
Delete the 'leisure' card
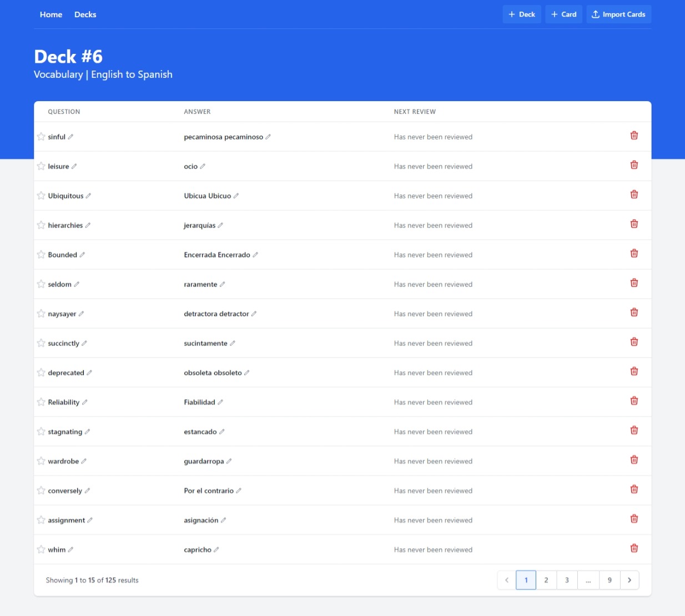tap(634, 165)
